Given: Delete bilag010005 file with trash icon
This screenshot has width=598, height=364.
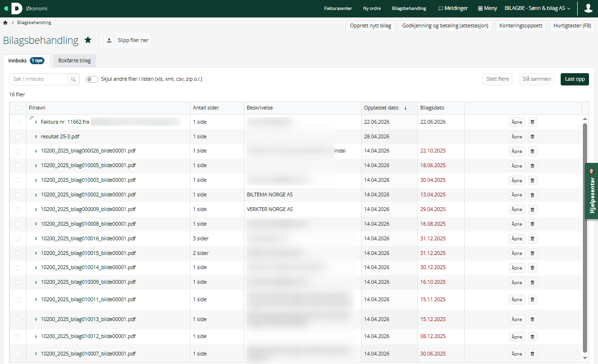Looking at the screenshot, I should click(x=532, y=166).
